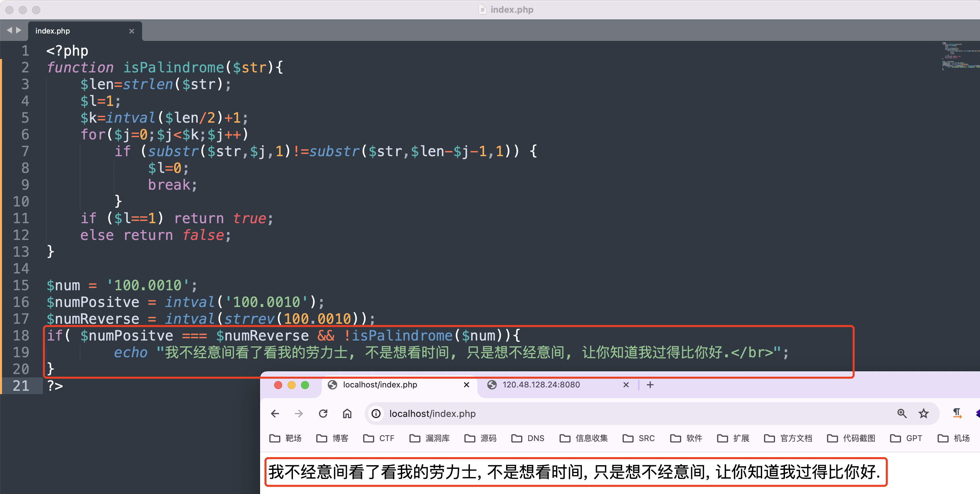Close the 120.48.128.24:8080 browser tab

pos(626,385)
